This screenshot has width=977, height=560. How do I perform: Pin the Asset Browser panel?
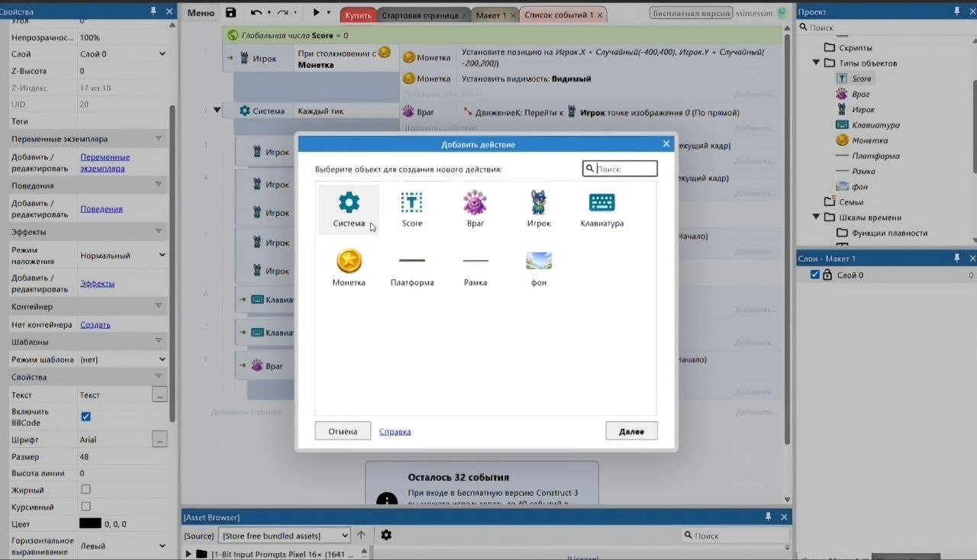tap(768, 517)
